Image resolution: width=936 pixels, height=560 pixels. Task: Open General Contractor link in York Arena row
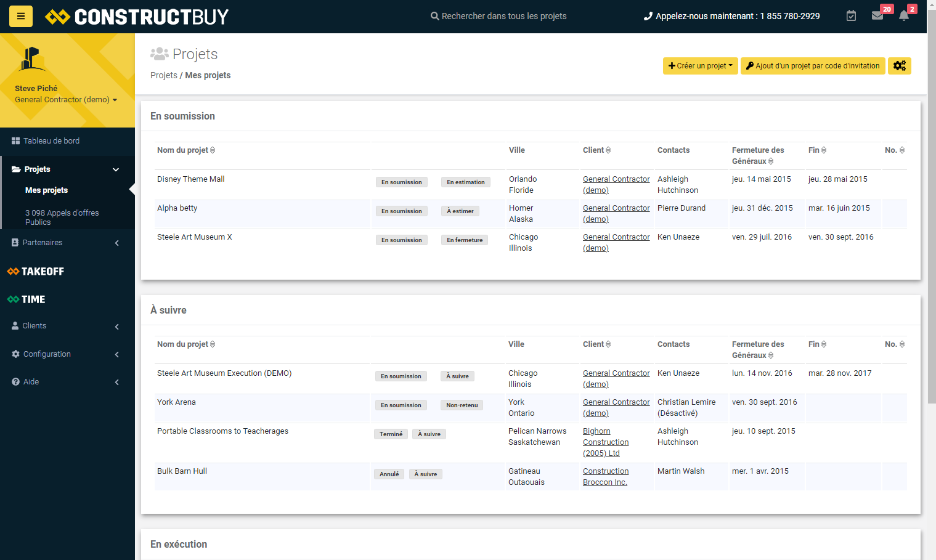click(x=616, y=408)
